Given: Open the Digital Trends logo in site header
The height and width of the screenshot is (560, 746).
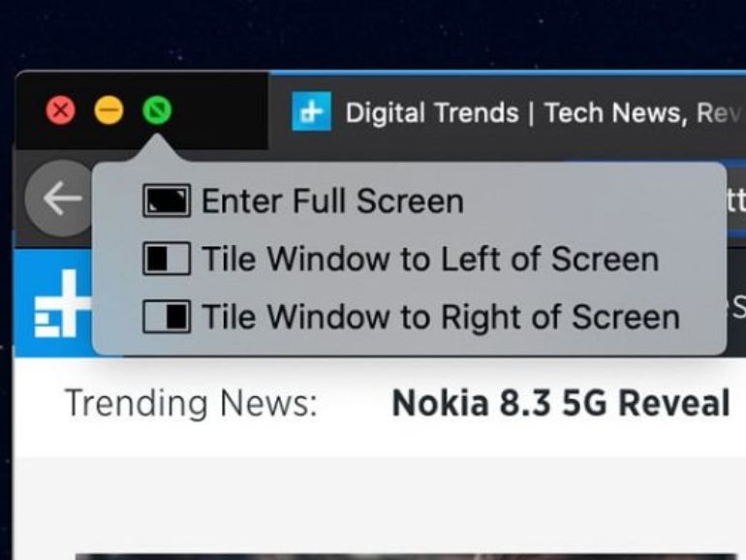Looking at the screenshot, I should (62, 303).
